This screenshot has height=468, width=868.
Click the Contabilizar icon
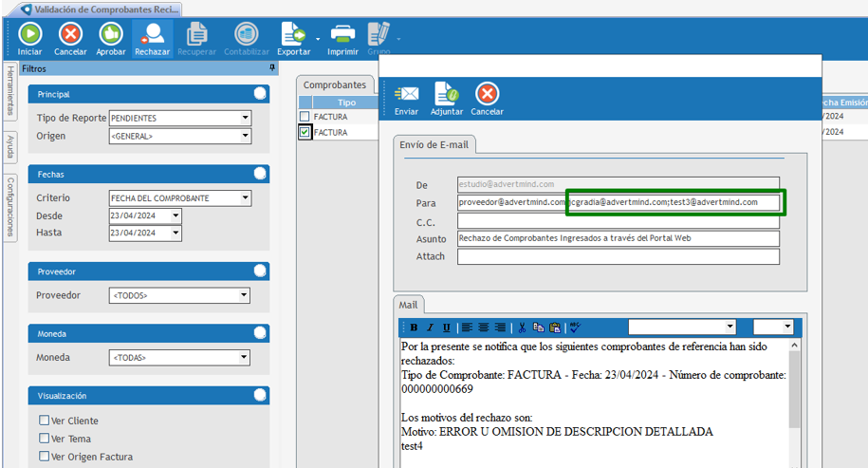point(247,35)
